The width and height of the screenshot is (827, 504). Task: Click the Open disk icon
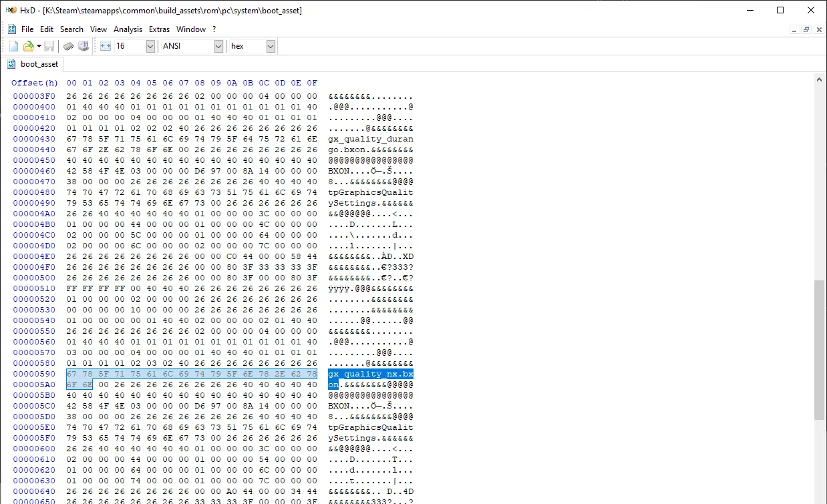point(84,46)
